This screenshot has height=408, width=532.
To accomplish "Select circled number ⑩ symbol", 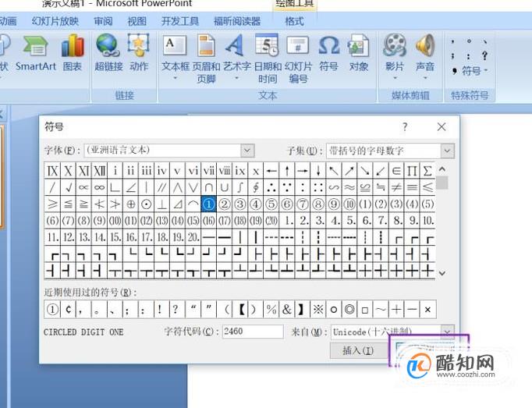I will [349, 204].
